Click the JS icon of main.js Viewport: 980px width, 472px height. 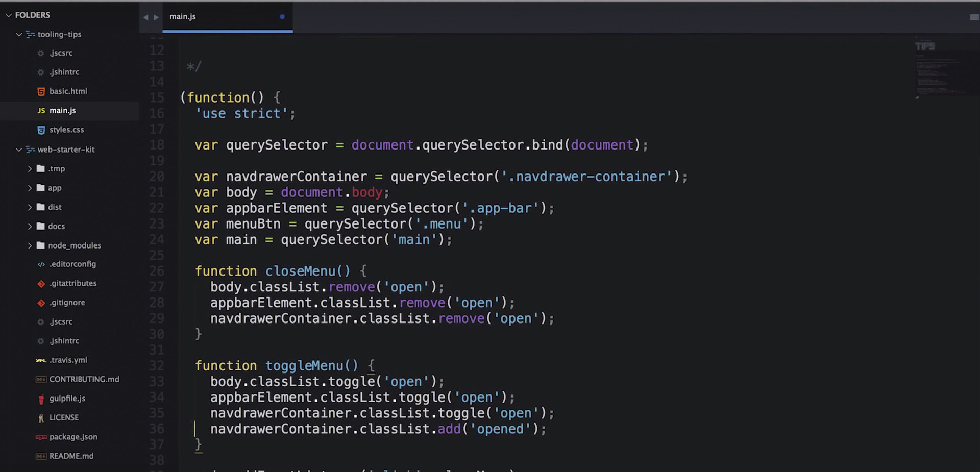(x=41, y=111)
